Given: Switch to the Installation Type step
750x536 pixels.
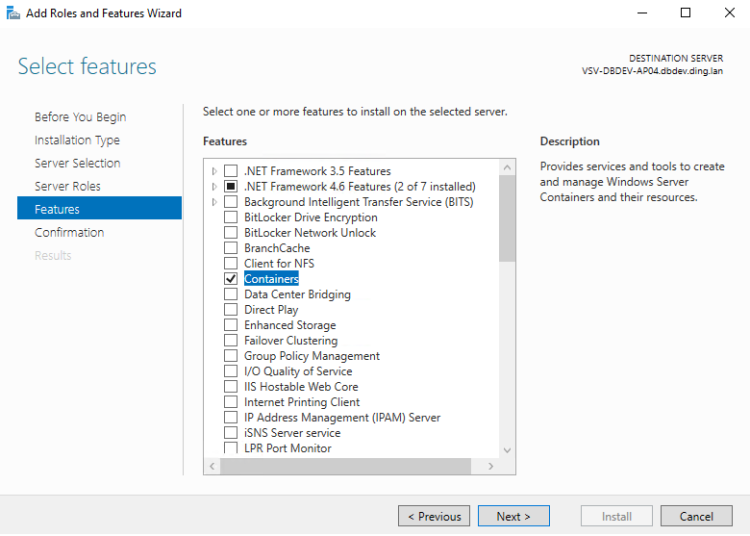Looking at the screenshot, I should [x=77, y=140].
